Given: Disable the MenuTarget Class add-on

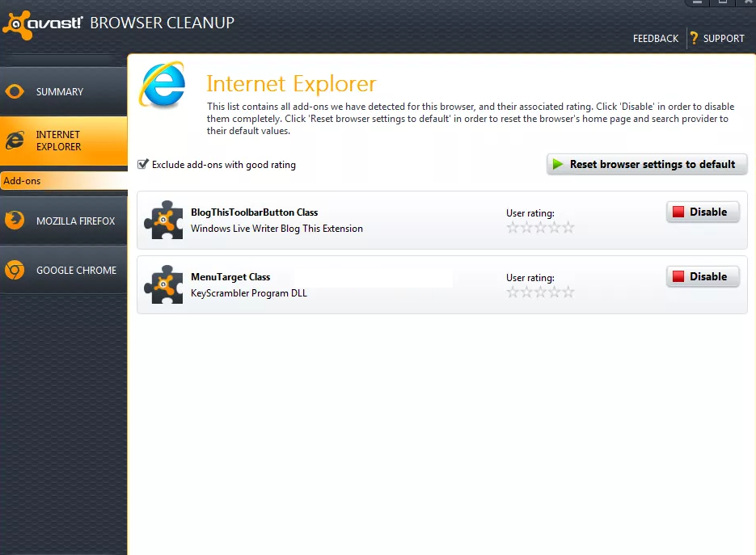Looking at the screenshot, I should [x=702, y=276].
